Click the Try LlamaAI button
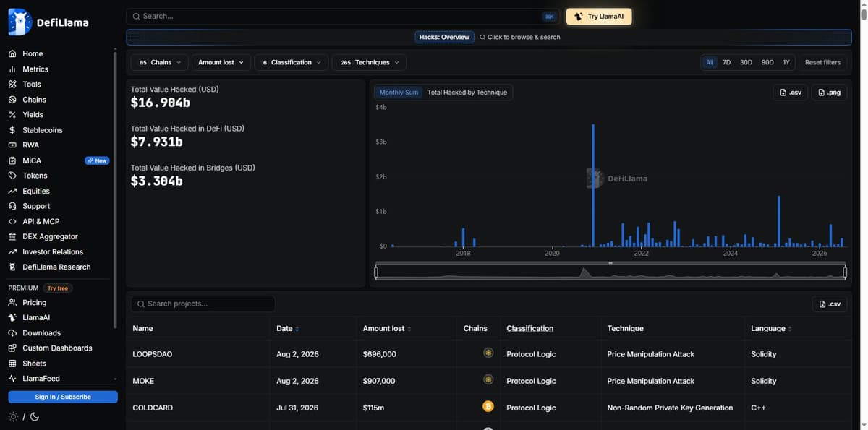The width and height of the screenshot is (868, 430). tap(599, 17)
